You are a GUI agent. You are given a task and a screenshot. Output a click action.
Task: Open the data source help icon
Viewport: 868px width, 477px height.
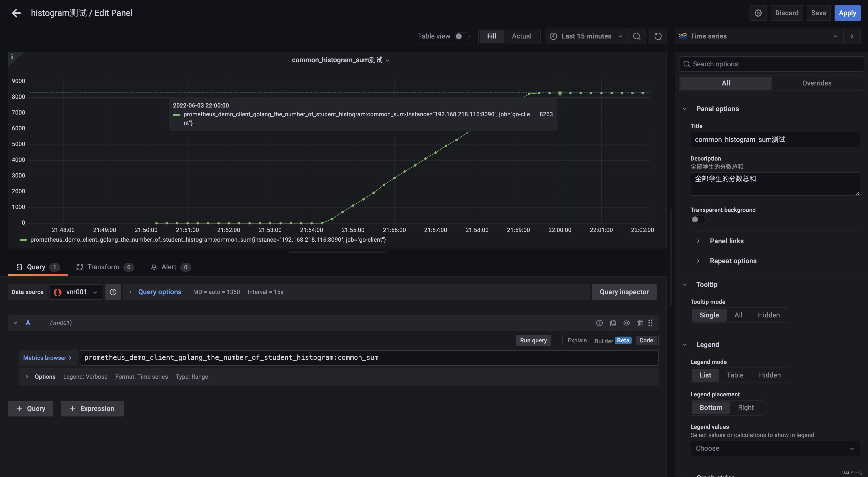click(x=113, y=292)
